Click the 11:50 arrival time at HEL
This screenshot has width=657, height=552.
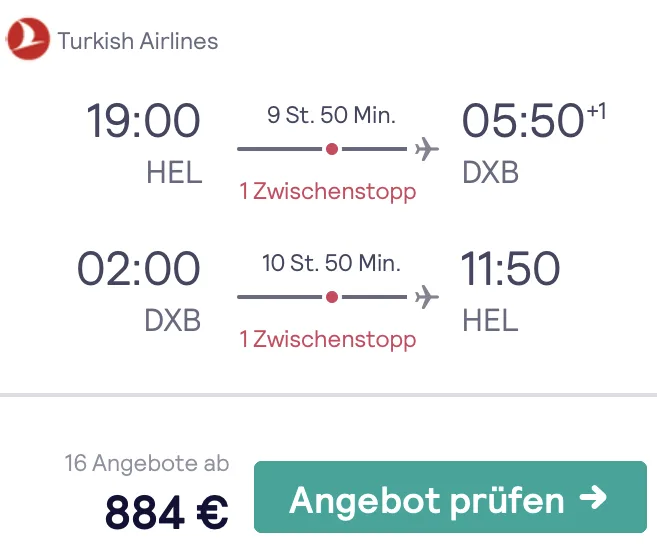pyautogui.click(x=510, y=269)
